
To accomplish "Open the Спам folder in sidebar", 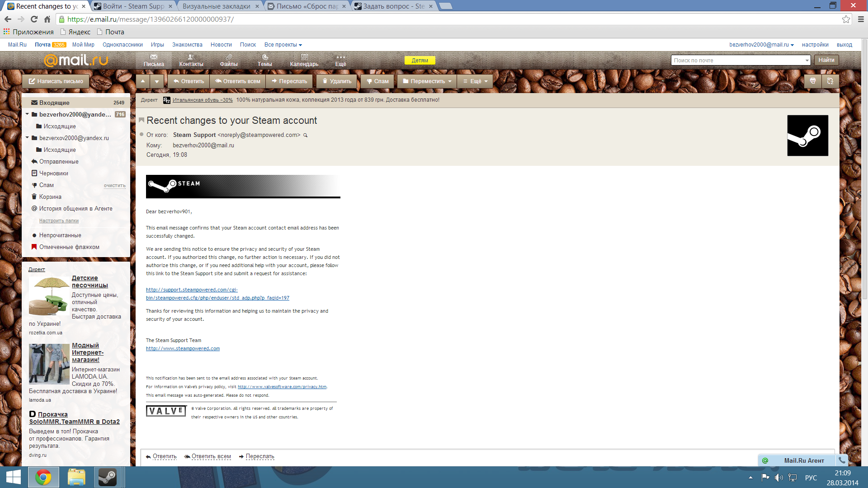I will 46,185.
